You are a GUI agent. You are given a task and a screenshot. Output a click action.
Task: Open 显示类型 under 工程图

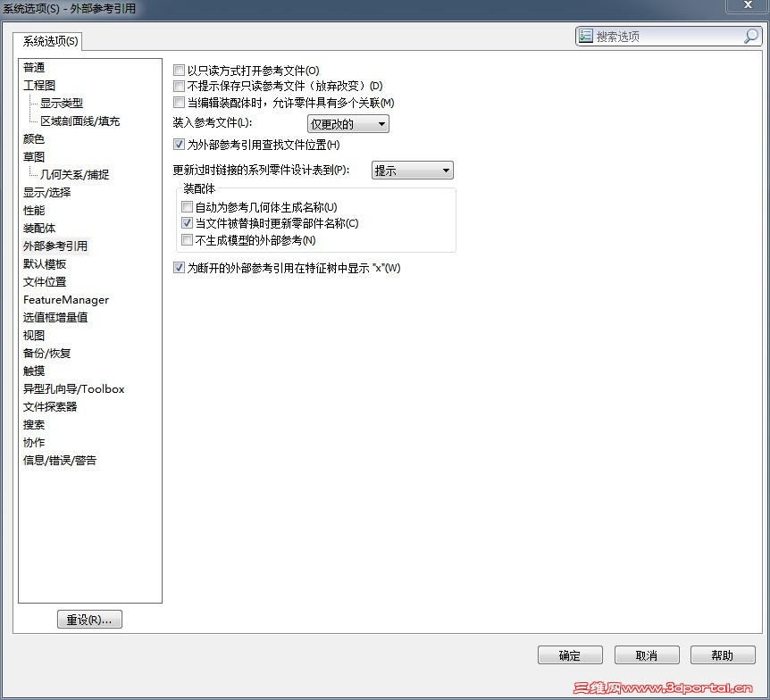(x=62, y=103)
